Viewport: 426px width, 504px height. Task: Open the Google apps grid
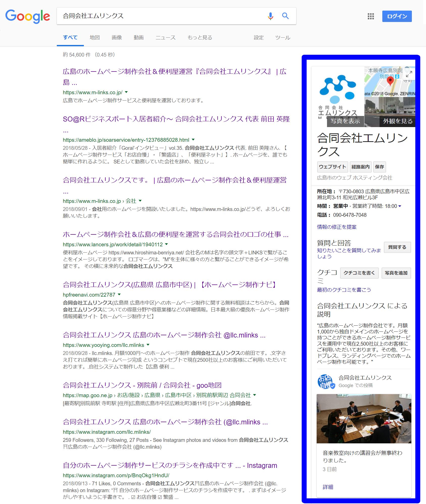pyautogui.click(x=370, y=16)
